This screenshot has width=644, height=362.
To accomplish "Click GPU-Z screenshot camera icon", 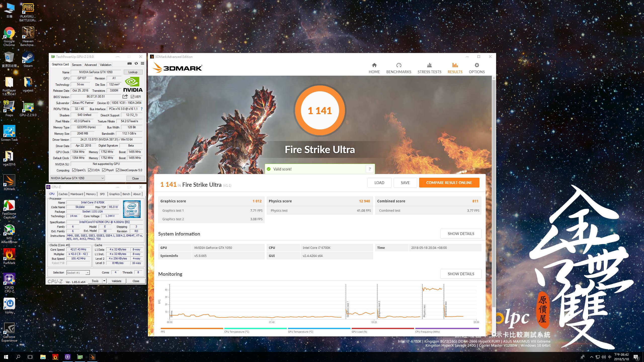I will pos(130,64).
